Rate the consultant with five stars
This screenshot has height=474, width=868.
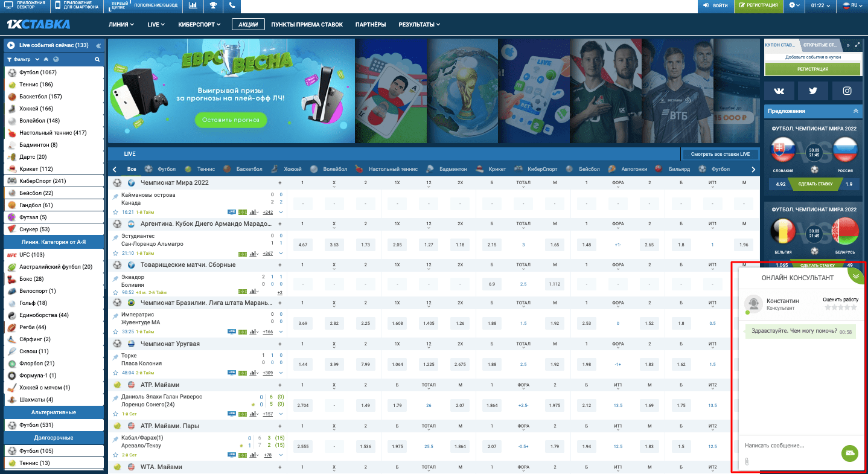tap(854, 307)
